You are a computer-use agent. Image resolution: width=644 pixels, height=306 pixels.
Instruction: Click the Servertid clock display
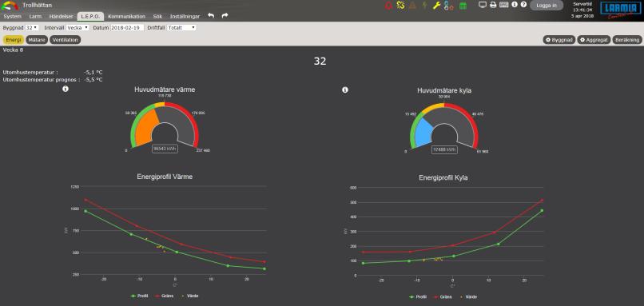tap(582, 10)
